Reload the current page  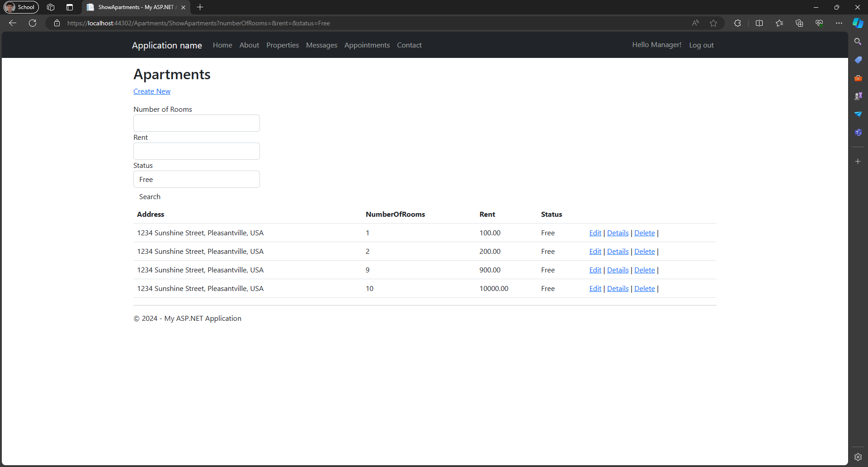(33, 23)
